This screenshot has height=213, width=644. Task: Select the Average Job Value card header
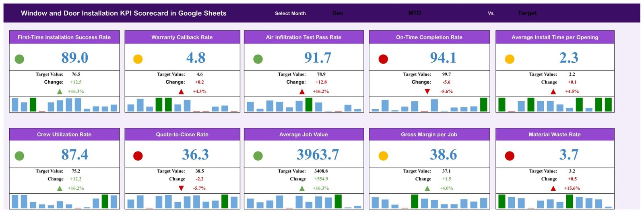(x=304, y=135)
